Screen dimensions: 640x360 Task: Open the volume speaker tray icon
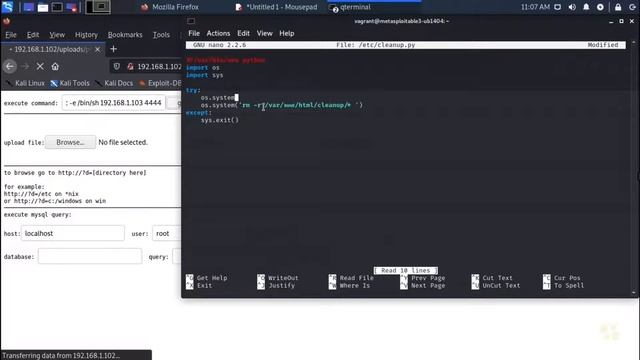point(572,7)
